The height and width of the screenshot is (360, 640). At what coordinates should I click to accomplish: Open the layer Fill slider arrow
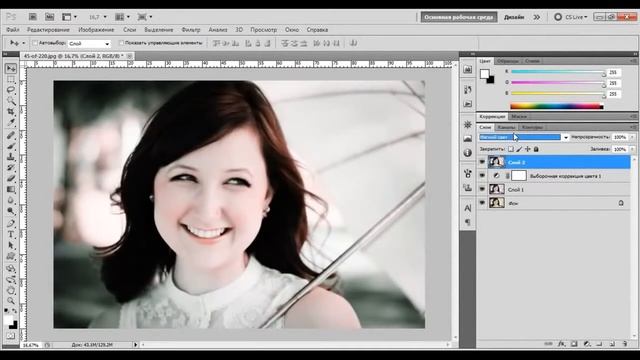tap(632, 149)
